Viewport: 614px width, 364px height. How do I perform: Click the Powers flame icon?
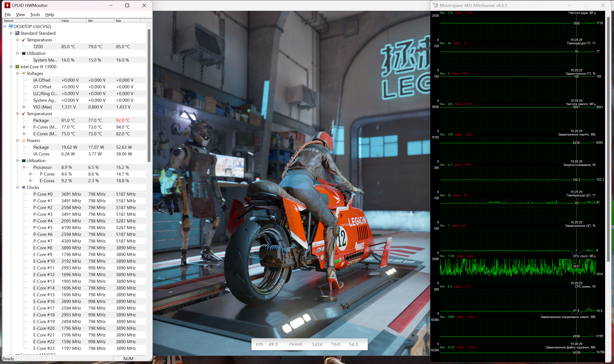24,141
